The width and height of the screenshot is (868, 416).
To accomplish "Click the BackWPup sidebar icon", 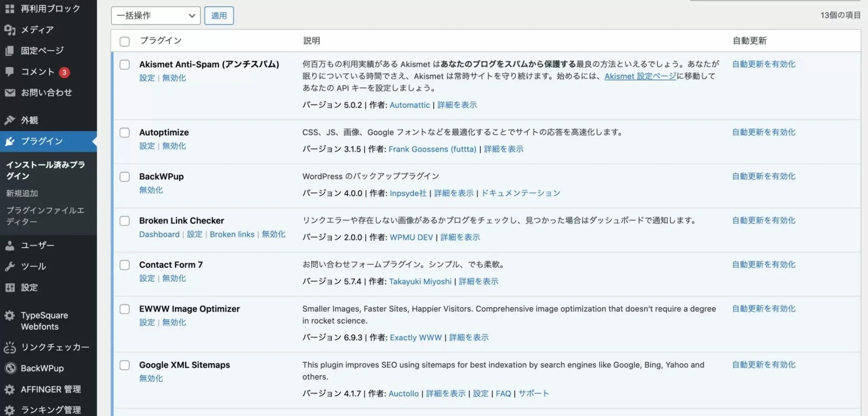I will point(10,368).
